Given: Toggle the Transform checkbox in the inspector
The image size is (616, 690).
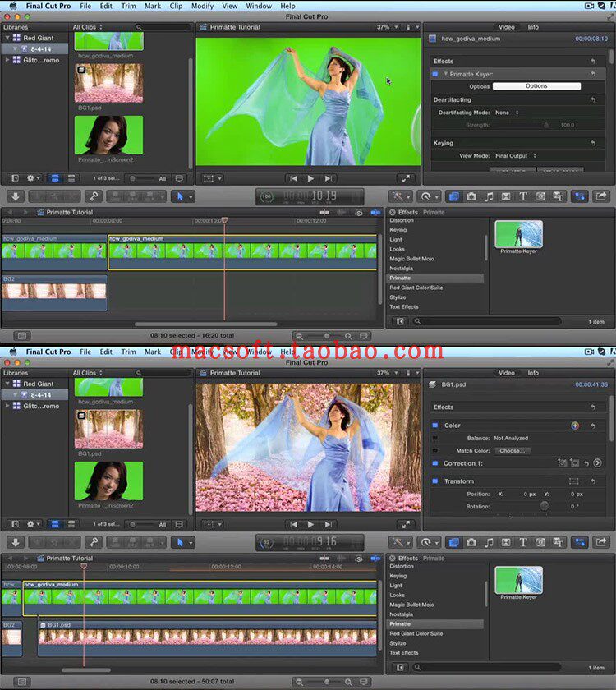Looking at the screenshot, I should click(434, 481).
